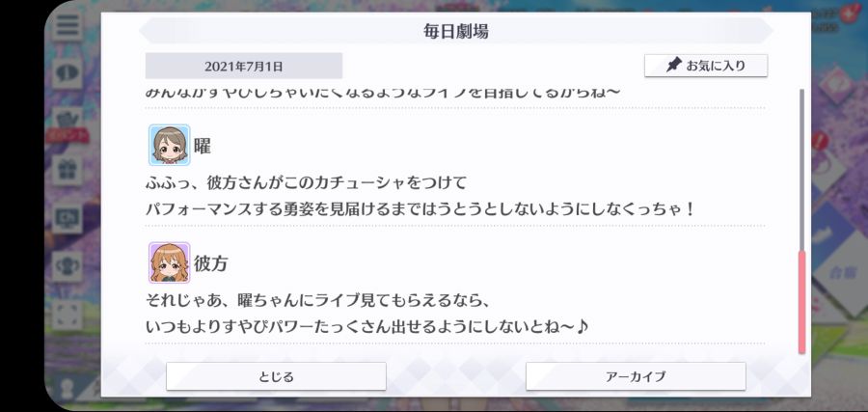Tap the 合宿 diamond tile in background
The width and height of the screenshot is (868, 412).
coord(839,272)
